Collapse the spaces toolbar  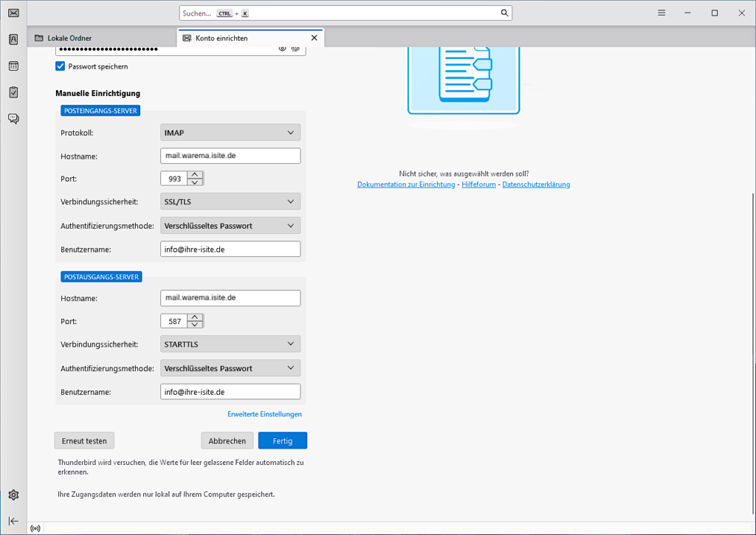point(13,520)
